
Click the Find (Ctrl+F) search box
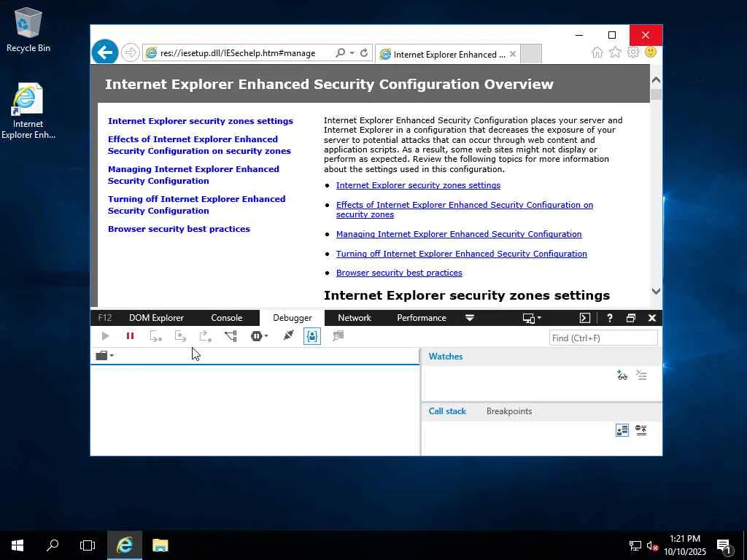603,338
